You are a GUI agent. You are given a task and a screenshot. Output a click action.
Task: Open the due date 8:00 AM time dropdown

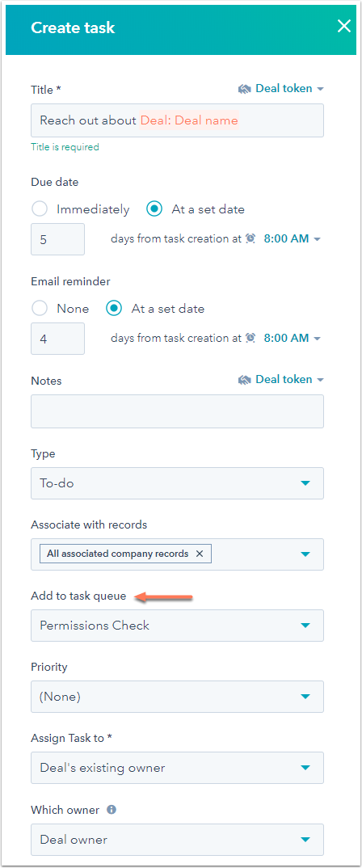293,238
